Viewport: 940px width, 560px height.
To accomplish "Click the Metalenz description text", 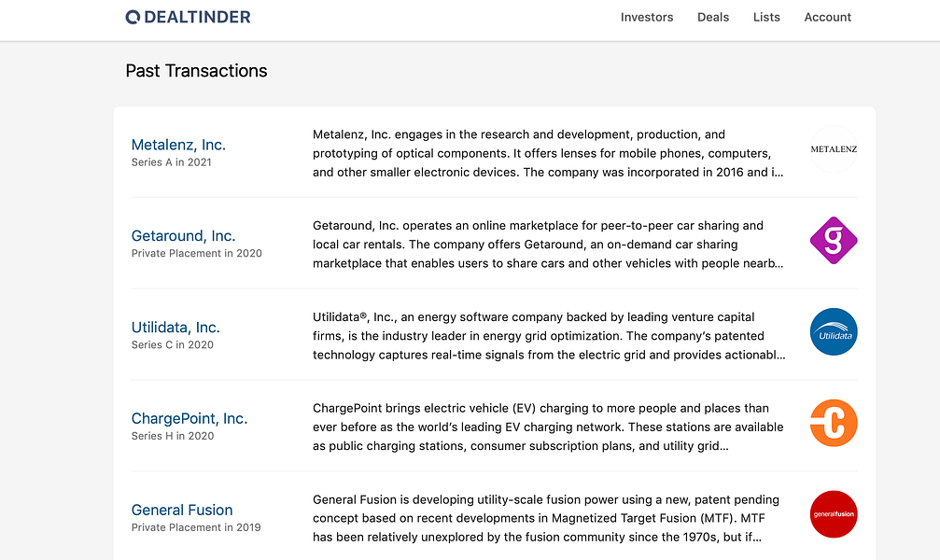I will [x=548, y=153].
